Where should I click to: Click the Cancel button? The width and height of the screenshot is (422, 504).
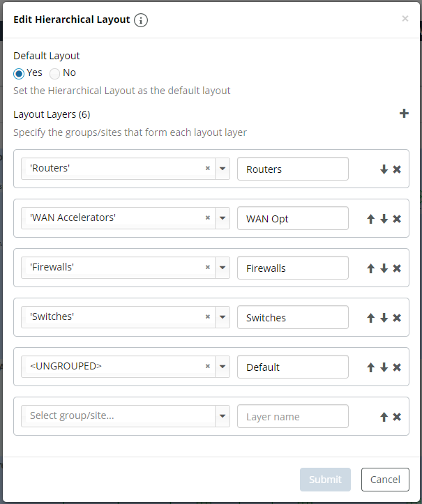385,480
